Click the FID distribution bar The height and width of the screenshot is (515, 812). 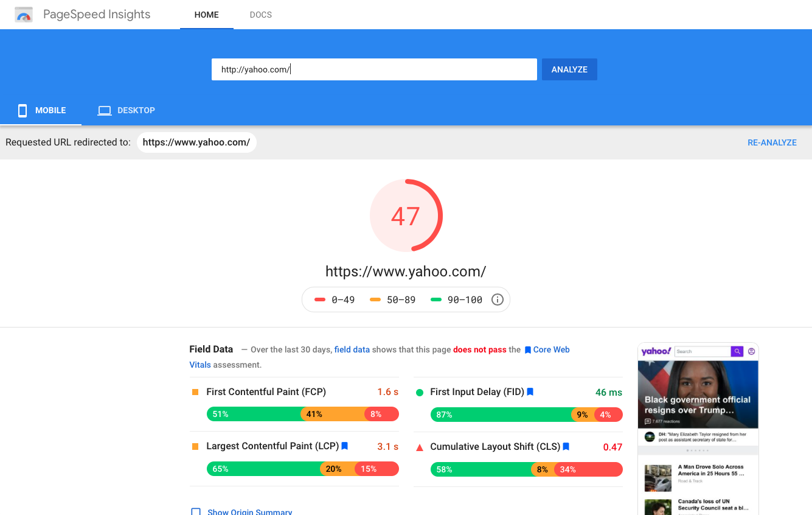click(527, 415)
